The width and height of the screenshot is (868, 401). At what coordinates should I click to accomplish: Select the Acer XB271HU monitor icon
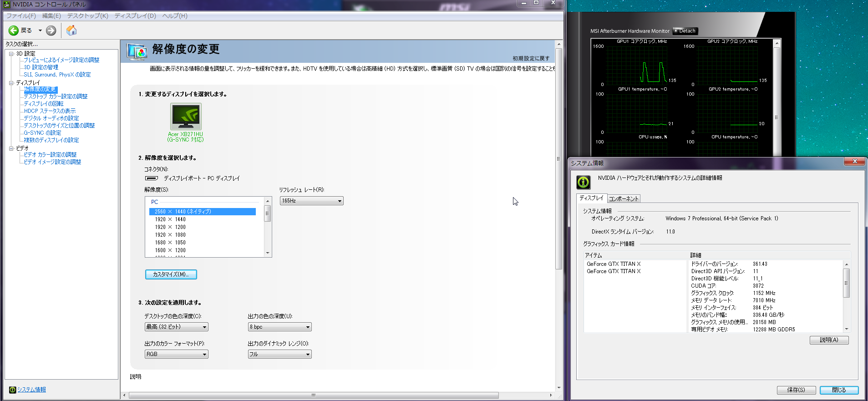pos(186,117)
